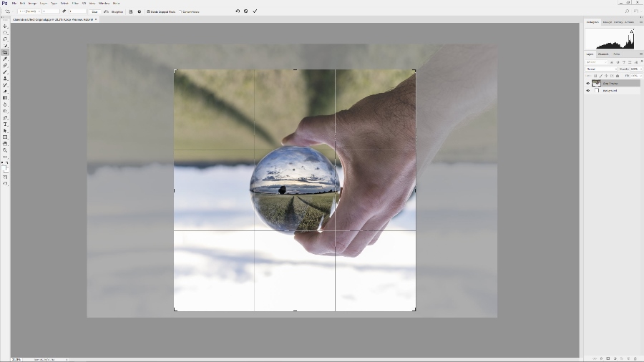Screen dimensions: 644x362
Task: Enable the Content-Aware checkbox
Action: [180, 11]
